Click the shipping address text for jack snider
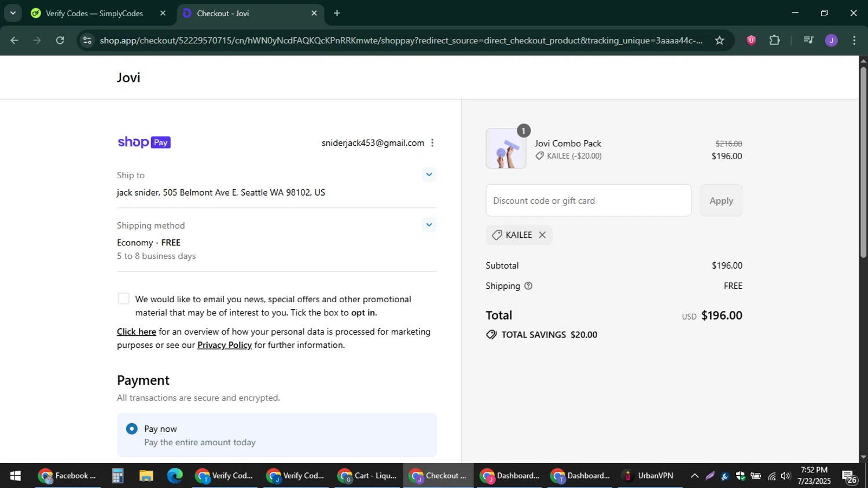Viewport: 868px width, 488px height. 221,192
